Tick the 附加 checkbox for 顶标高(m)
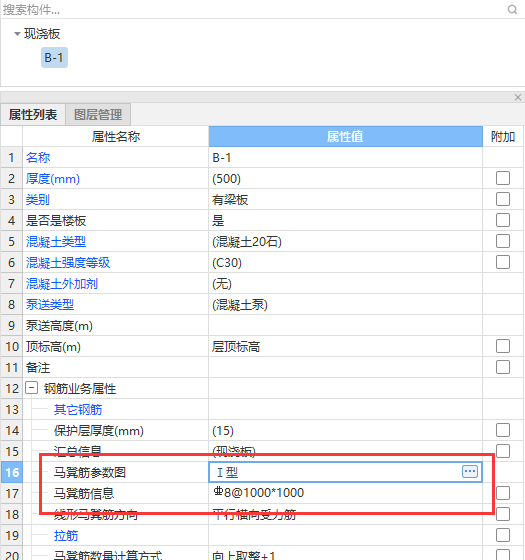 point(502,346)
